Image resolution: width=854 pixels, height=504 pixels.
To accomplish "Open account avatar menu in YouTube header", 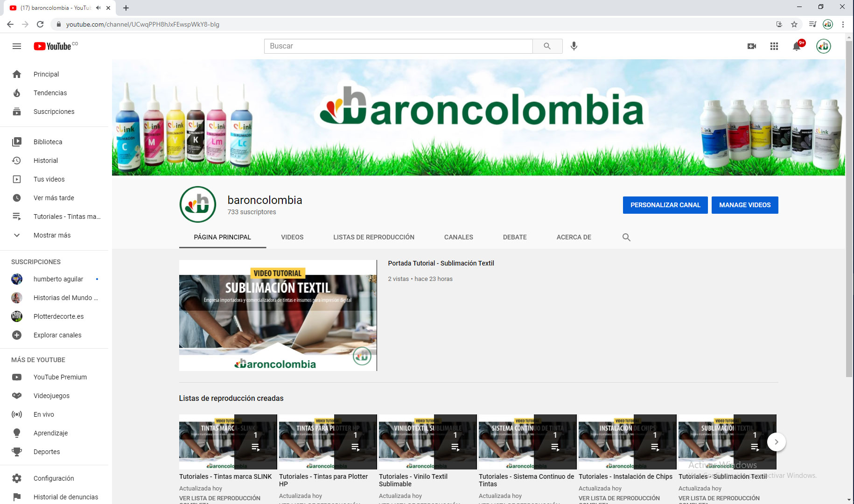I will click(x=824, y=46).
